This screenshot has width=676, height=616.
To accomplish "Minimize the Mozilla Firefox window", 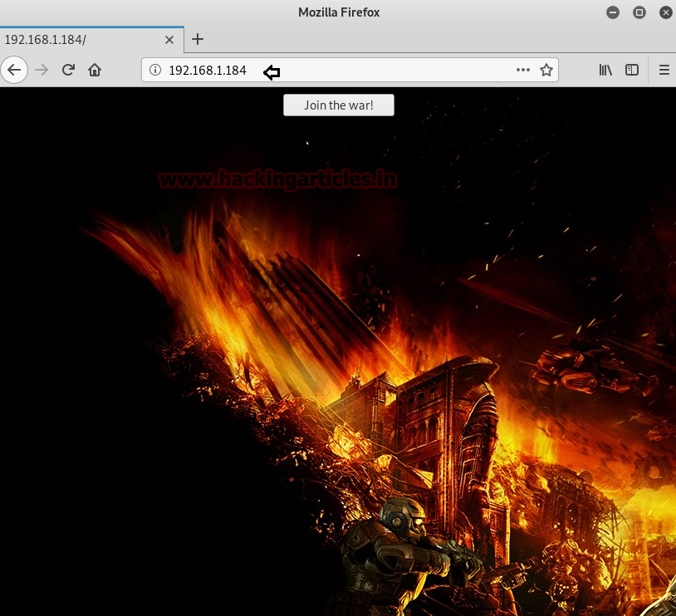I will pos(613,12).
